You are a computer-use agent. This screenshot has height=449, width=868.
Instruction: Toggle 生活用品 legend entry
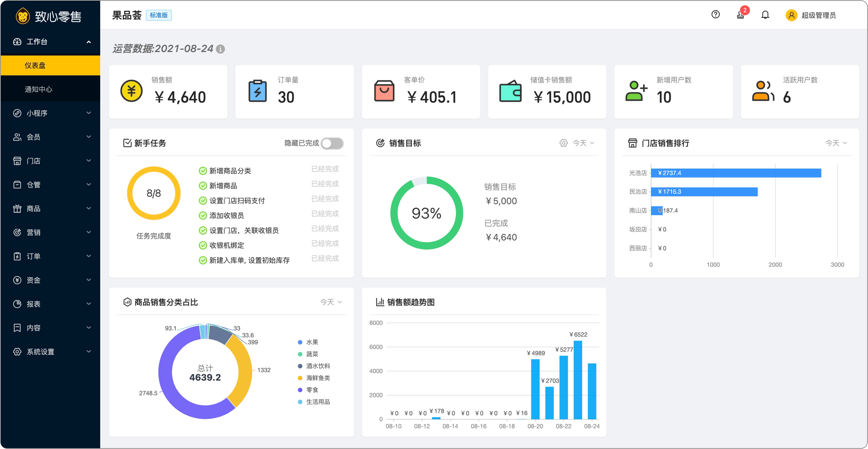[x=314, y=402]
